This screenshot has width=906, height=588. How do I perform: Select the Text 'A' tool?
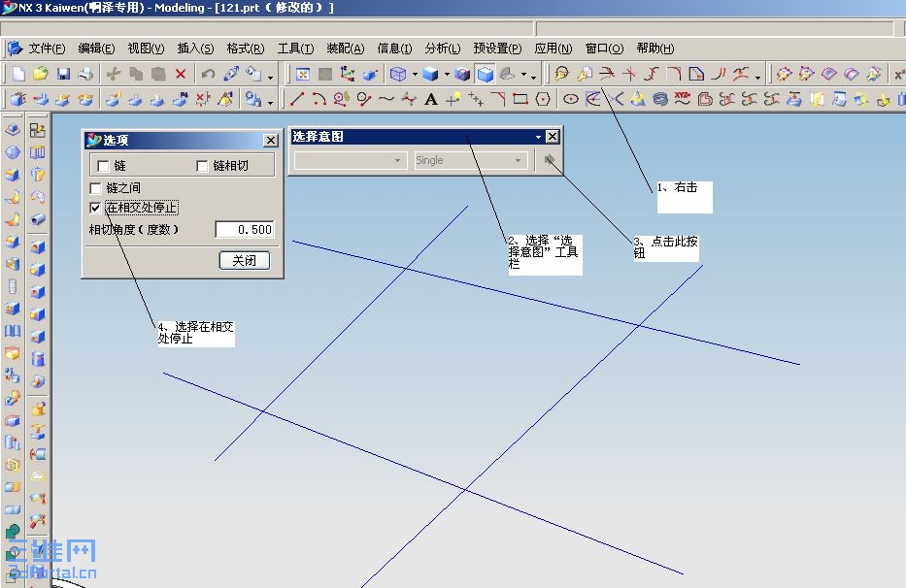tap(430, 99)
